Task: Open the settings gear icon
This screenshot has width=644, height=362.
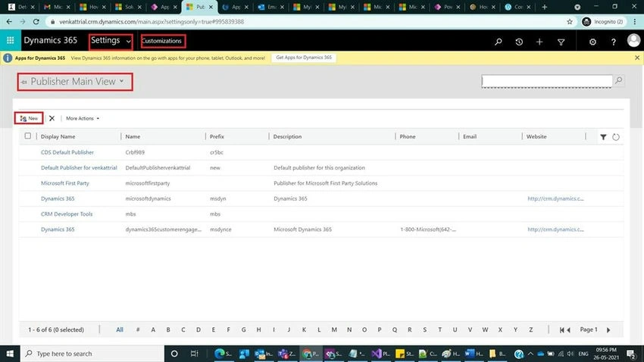Action: click(592, 42)
